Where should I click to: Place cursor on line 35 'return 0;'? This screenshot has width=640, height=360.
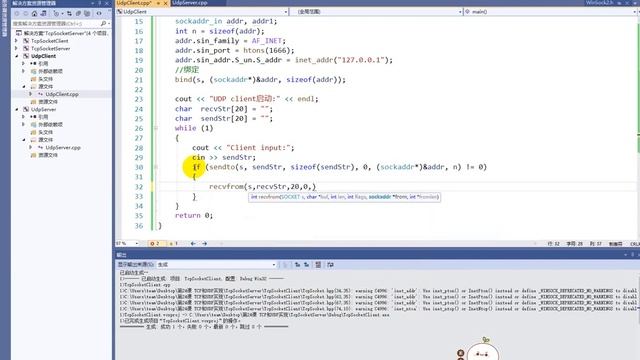click(x=194, y=216)
